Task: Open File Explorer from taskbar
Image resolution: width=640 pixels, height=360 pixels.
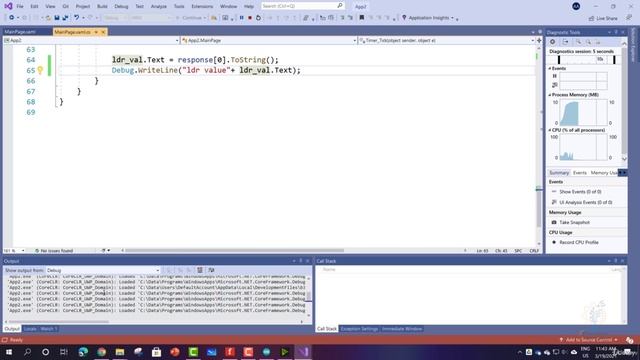Action: coord(120,352)
